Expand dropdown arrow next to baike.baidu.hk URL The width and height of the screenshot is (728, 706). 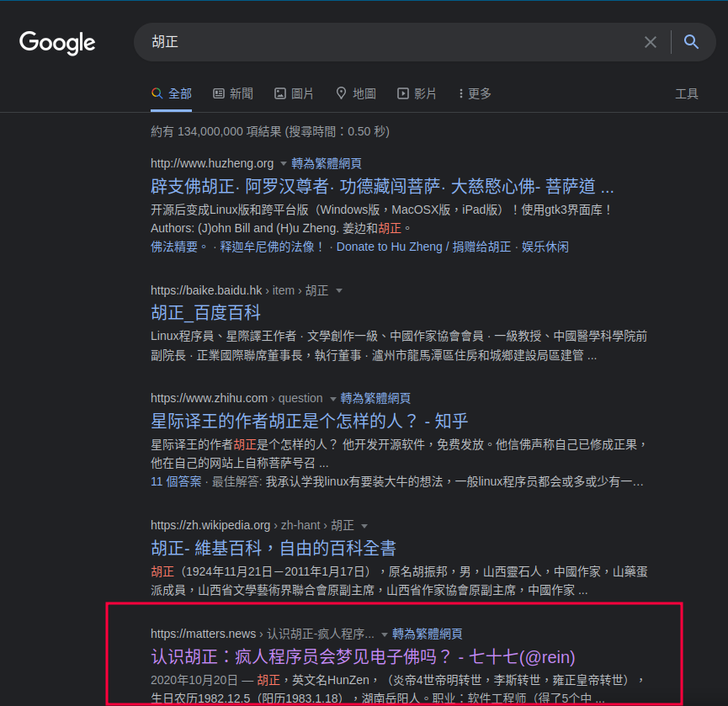339,291
